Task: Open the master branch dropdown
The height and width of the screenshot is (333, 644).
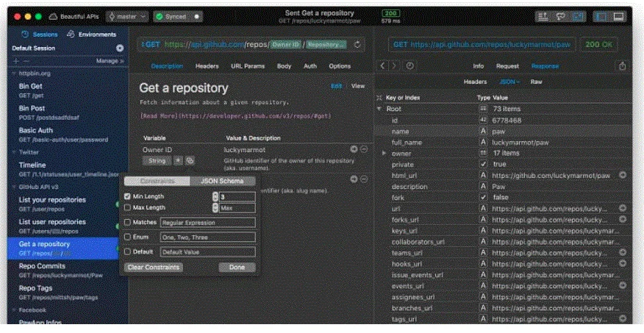Action: pyautogui.click(x=127, y=17)
